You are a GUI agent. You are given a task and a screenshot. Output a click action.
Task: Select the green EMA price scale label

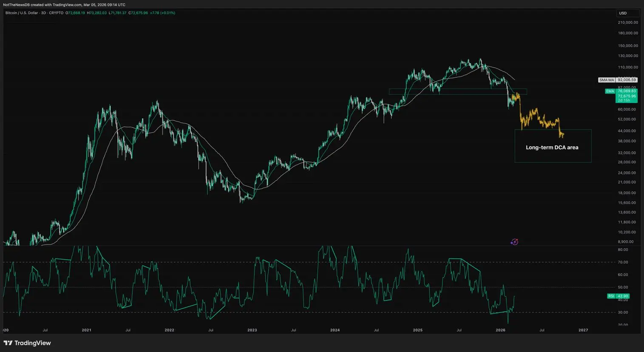(x=610, y=91)
